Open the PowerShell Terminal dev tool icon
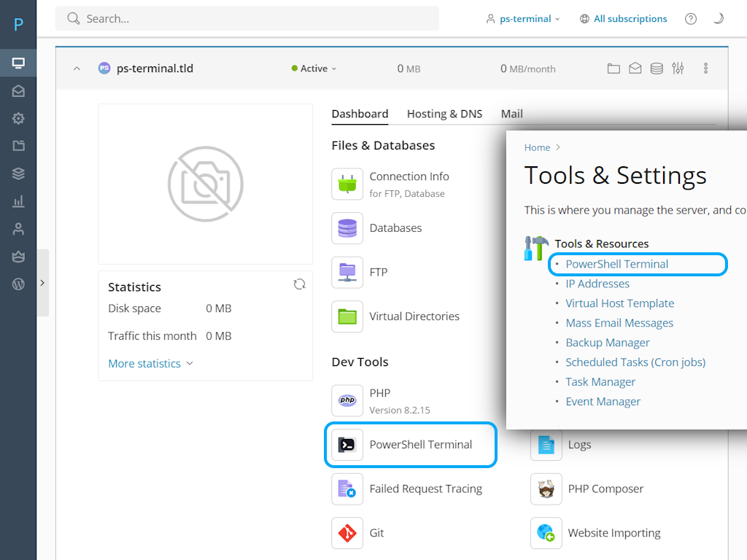The height and width of the screenshot is (560, 747). point(347,445)
